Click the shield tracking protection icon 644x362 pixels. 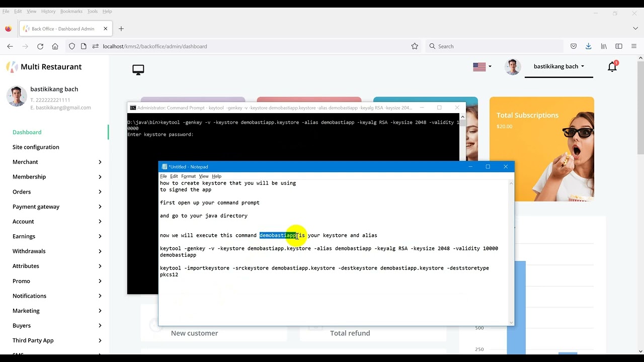point(72,46)
